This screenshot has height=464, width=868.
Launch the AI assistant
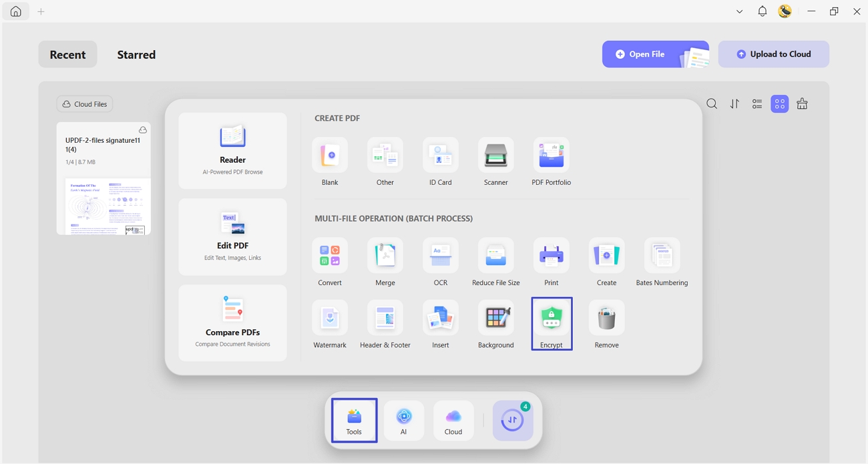pos(404,421)
